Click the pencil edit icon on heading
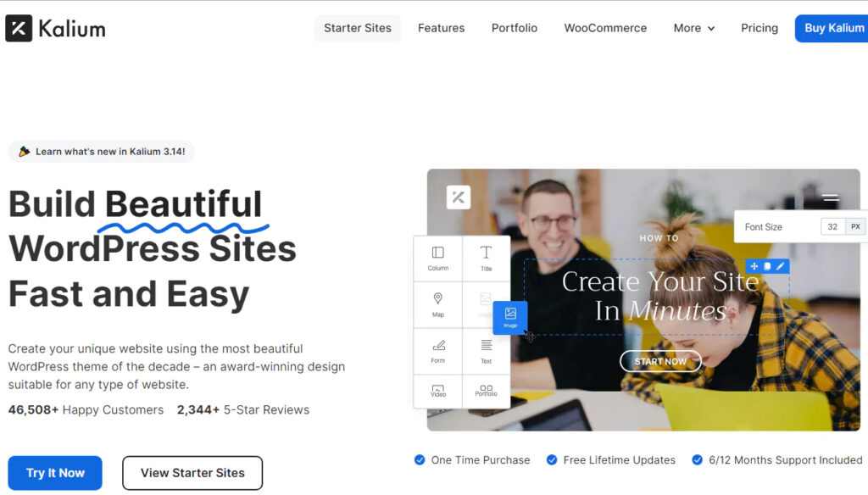This screenshot has width=868, height=495. (x=781, y=266)
